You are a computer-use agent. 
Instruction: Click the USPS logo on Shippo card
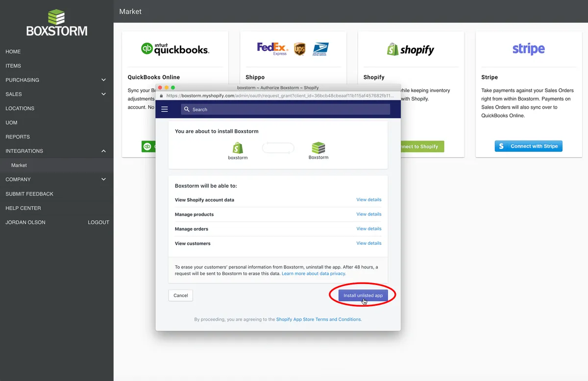click(x=320, y=49)
